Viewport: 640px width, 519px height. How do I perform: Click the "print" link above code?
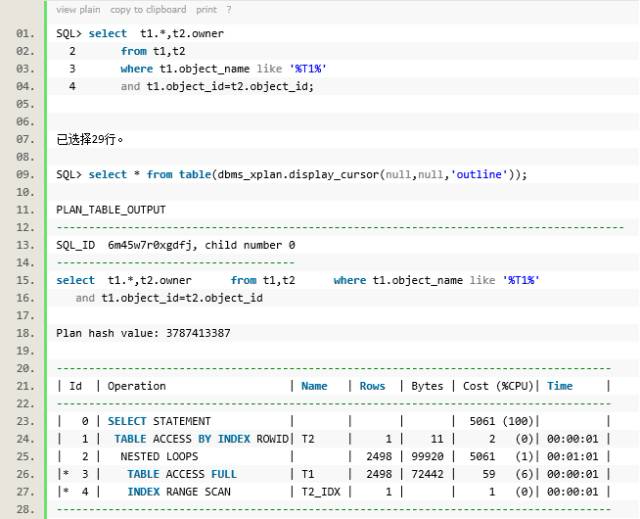click(206, 10)
